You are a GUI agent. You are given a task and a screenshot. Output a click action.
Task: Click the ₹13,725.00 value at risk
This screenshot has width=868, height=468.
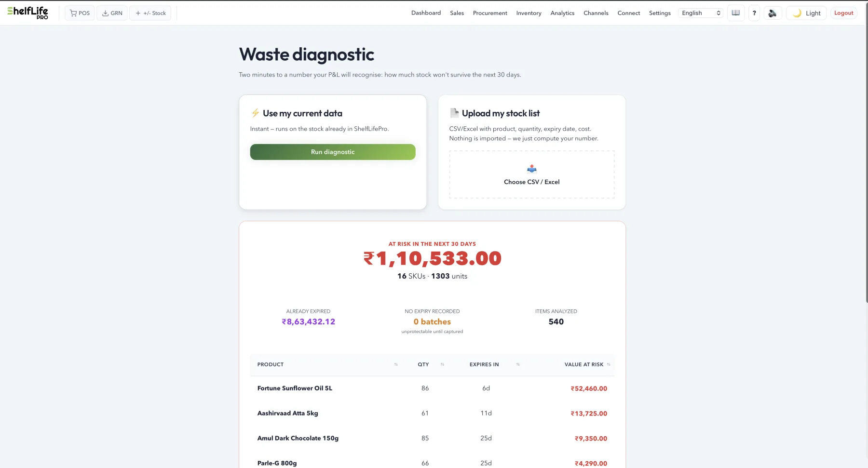click(x=589, y=414)
